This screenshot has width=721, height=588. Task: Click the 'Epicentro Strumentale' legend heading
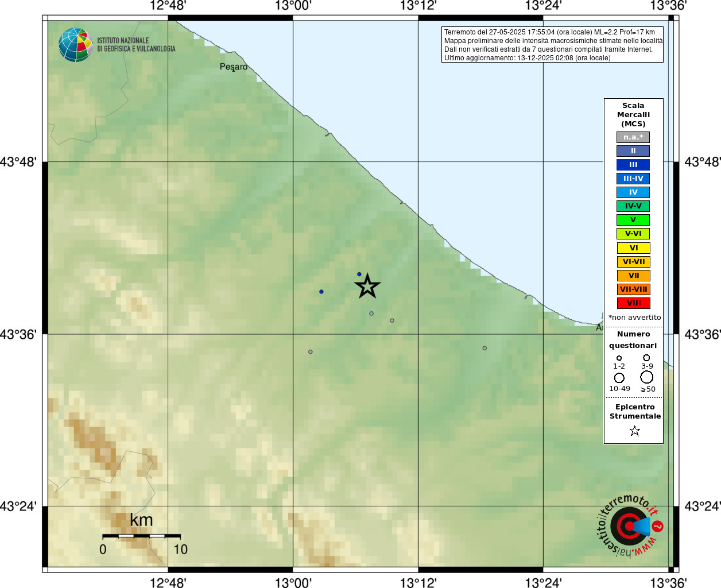click(x=635, y=412)
